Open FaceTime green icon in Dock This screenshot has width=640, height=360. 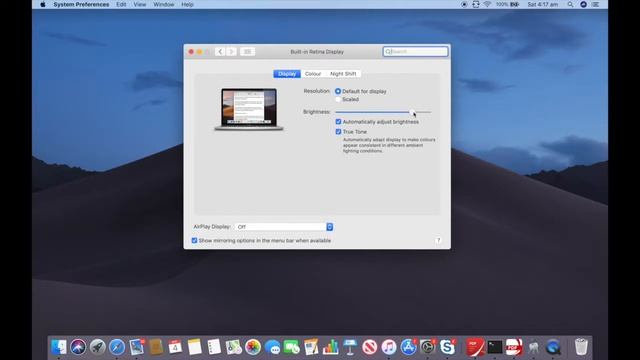pos(291,347)
